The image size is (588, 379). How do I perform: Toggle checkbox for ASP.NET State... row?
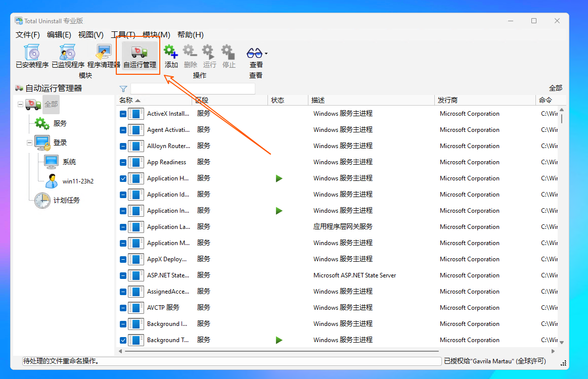pyautogui.click(x=123, y=275)
